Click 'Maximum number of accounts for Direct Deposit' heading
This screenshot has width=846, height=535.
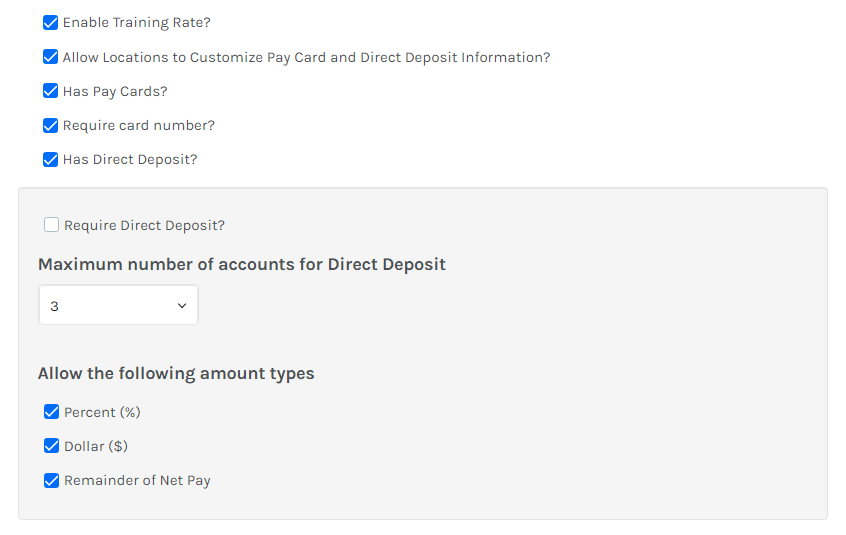(242, 265)
